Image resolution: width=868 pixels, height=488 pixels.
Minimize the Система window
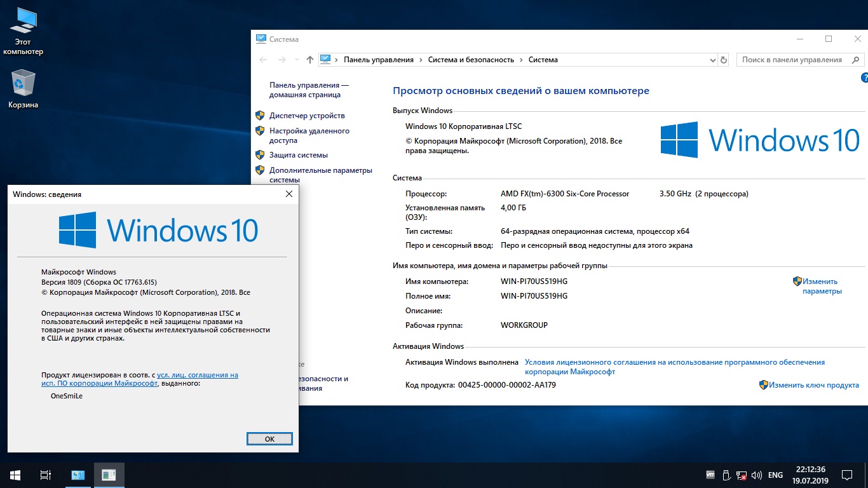[x=799, y=39]
